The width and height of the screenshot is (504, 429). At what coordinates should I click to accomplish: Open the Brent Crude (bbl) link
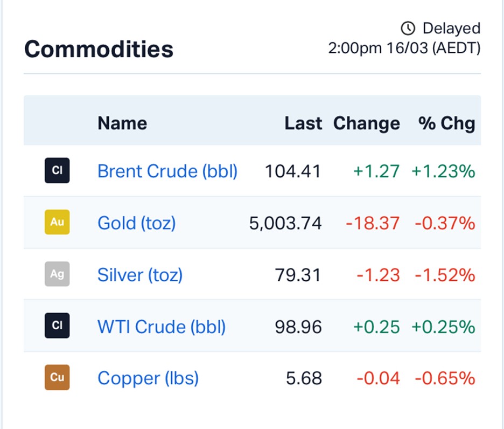tap(167, 171)
